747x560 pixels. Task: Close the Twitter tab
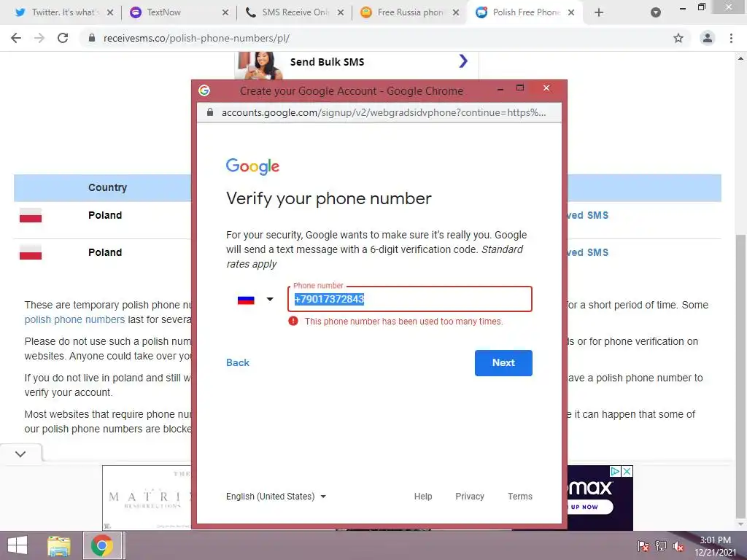(110, 12)
